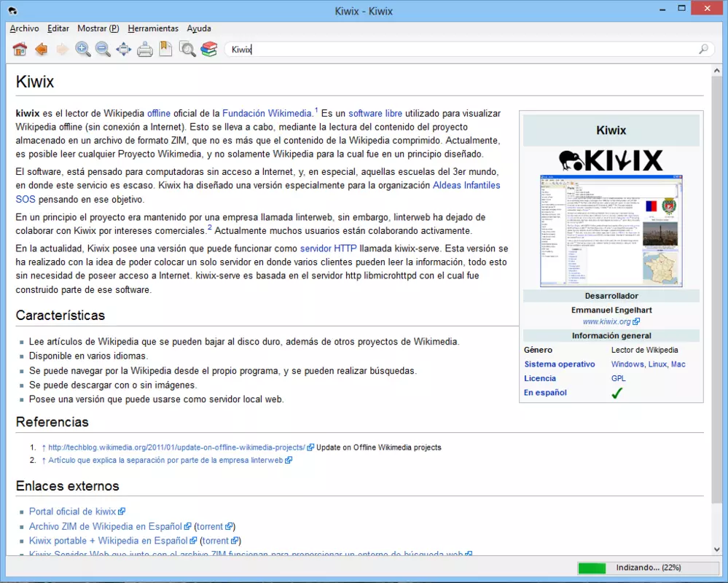The image size is (728, 583).
Task: Click the scrollbar down arrow
Action: pos(717,549)
